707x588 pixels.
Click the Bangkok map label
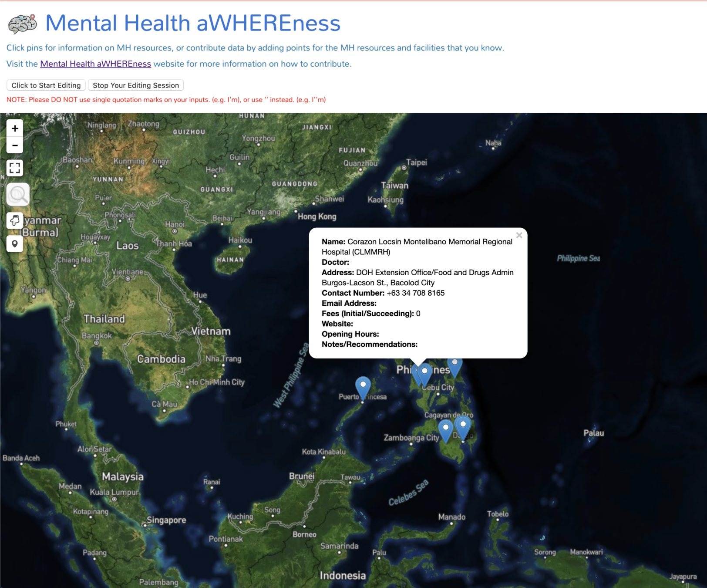pyautogui.click(x=97, y=336)
